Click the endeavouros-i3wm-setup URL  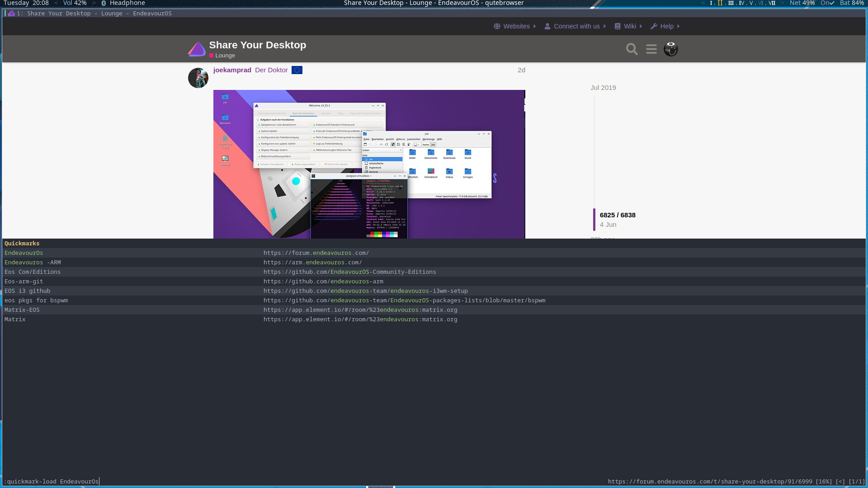point(365,291)
